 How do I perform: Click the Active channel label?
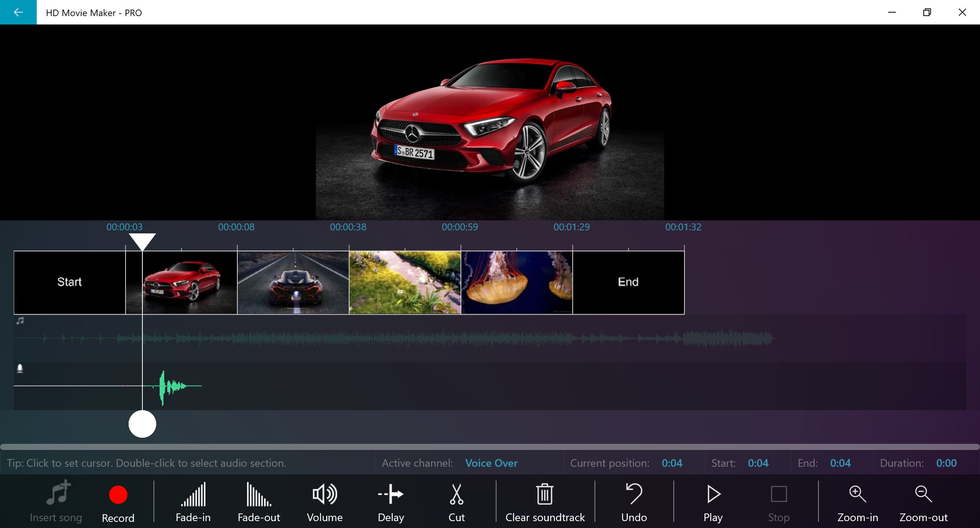[417, 463]
